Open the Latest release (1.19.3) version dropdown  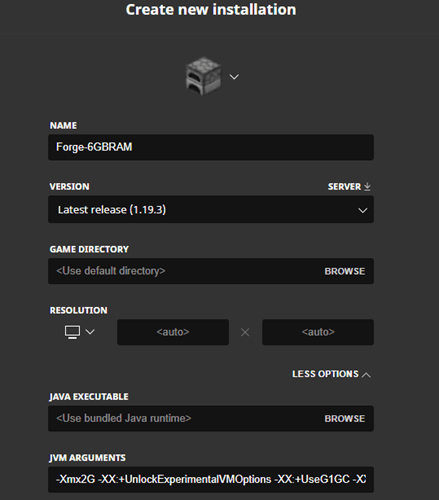[x=211, y=210]
